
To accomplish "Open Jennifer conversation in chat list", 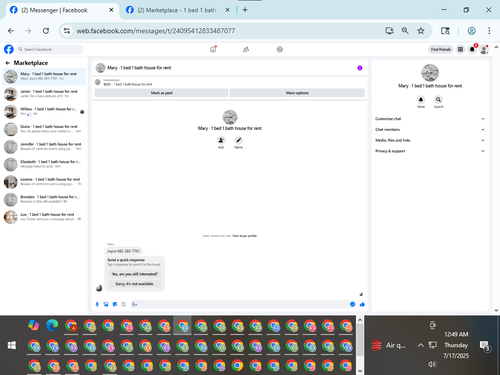I will (x=44, y=147).
